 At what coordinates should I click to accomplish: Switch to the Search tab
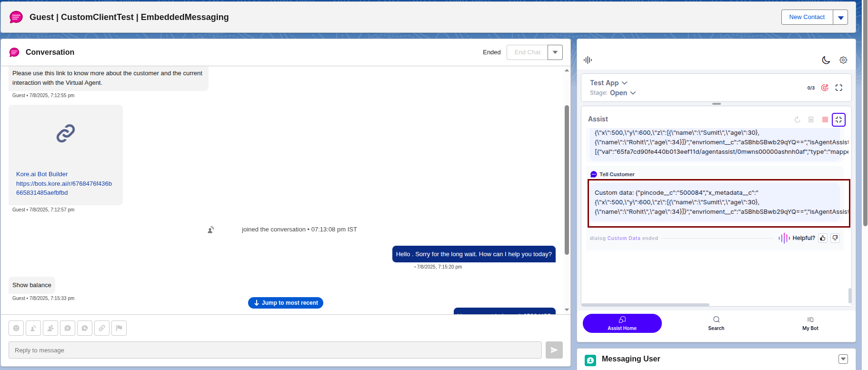point(716,323)
